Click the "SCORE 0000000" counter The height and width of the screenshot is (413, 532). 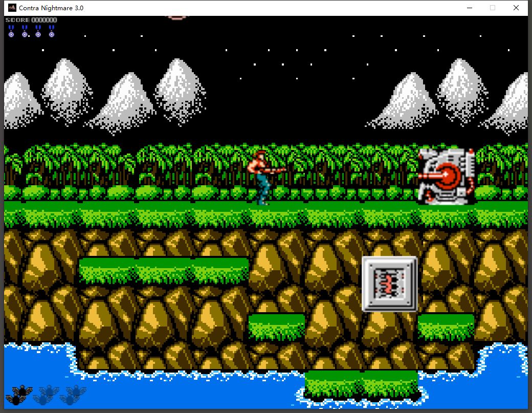(x=31, y=20)
